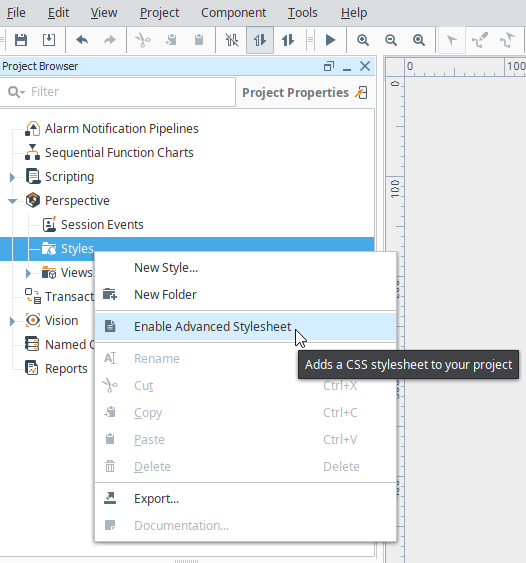Select the Perspective tree item
The width and height of the screenshot is (526, 563).
pyautogui.click(x=77, y=201)
